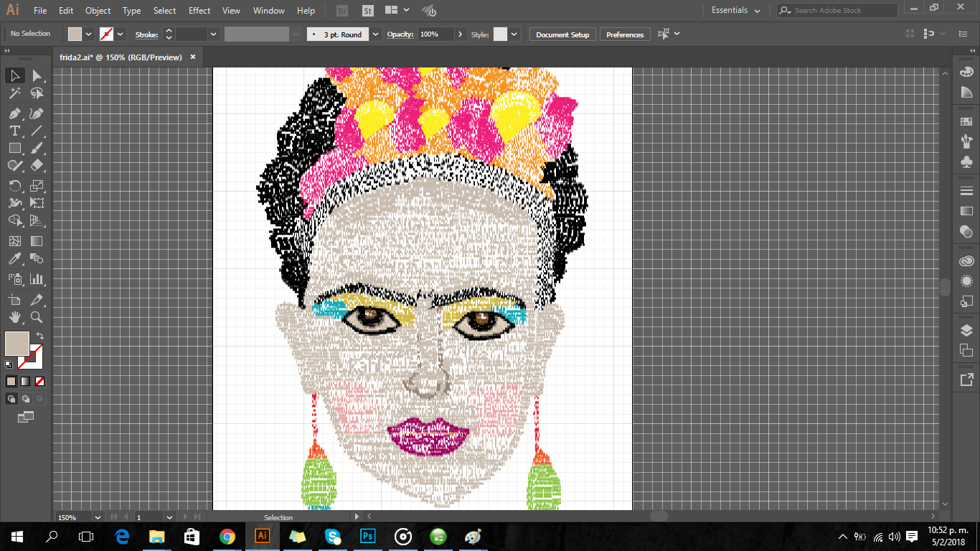Open the Symbols panel club icon
980x551 pixels.
click(966, 162)
